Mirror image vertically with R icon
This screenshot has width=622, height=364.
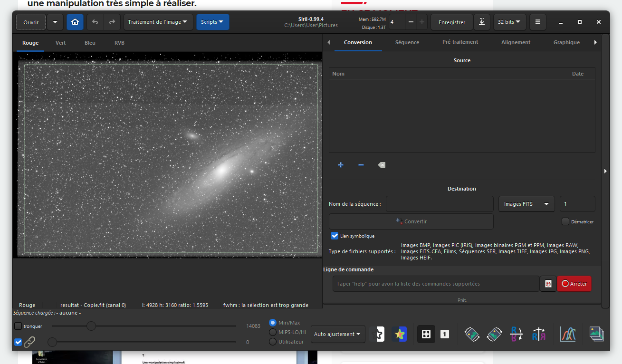point(516,334)
